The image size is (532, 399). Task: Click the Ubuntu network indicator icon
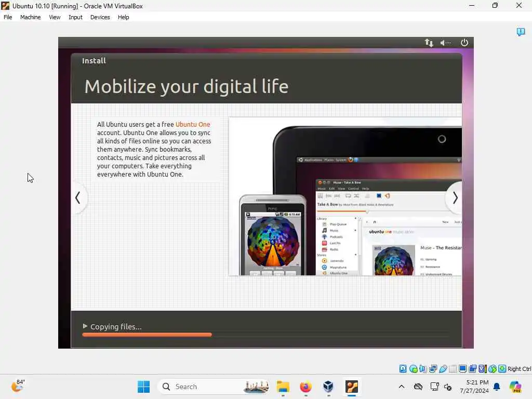(429, 43)
